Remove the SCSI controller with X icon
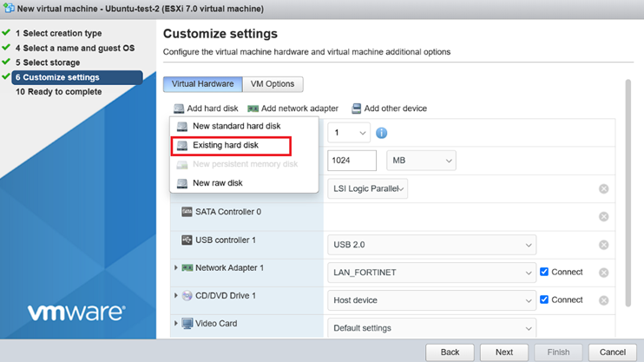644x362 pixels. (x=603, y=188)
